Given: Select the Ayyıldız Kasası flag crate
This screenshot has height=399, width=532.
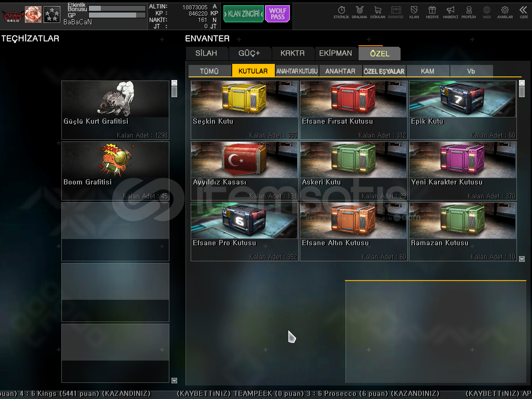Looking at the screenshot, I should click(244, 170).
